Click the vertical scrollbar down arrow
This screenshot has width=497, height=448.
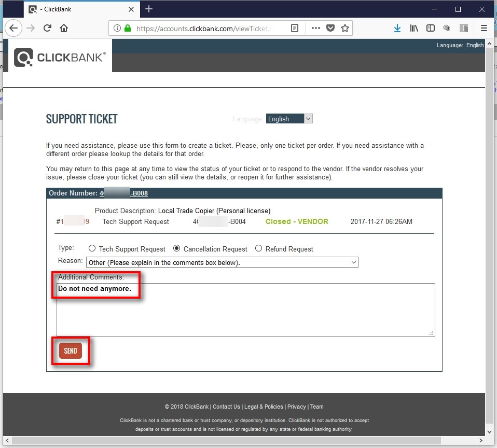tap(489, 431)
